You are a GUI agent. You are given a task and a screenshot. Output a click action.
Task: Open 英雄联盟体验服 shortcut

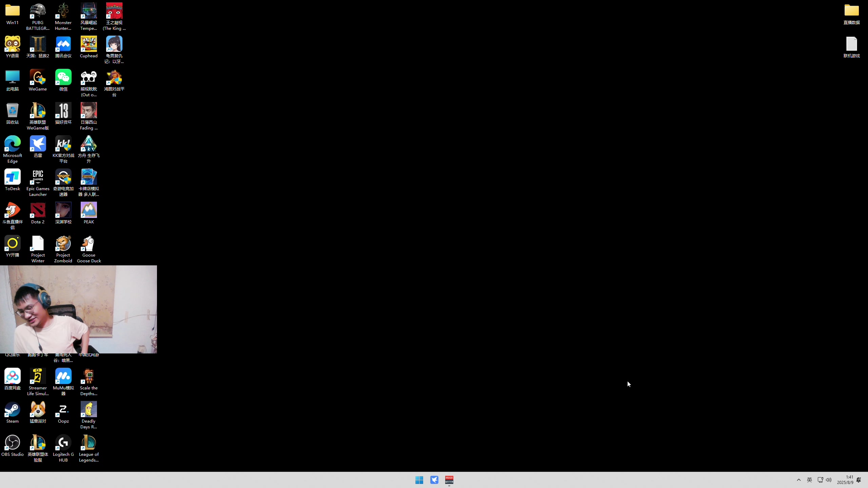pyautogui.click(x=38, y=449)
